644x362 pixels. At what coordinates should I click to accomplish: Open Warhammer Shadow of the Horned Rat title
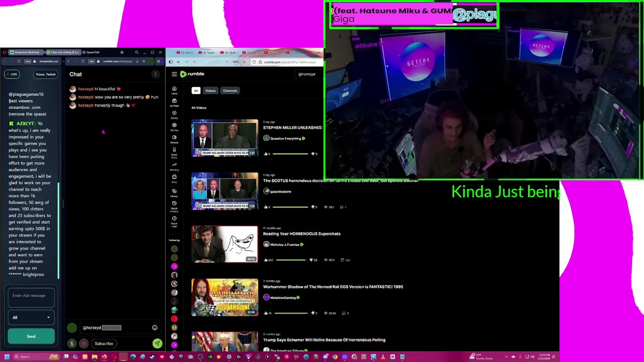click(x=333, y=287)
